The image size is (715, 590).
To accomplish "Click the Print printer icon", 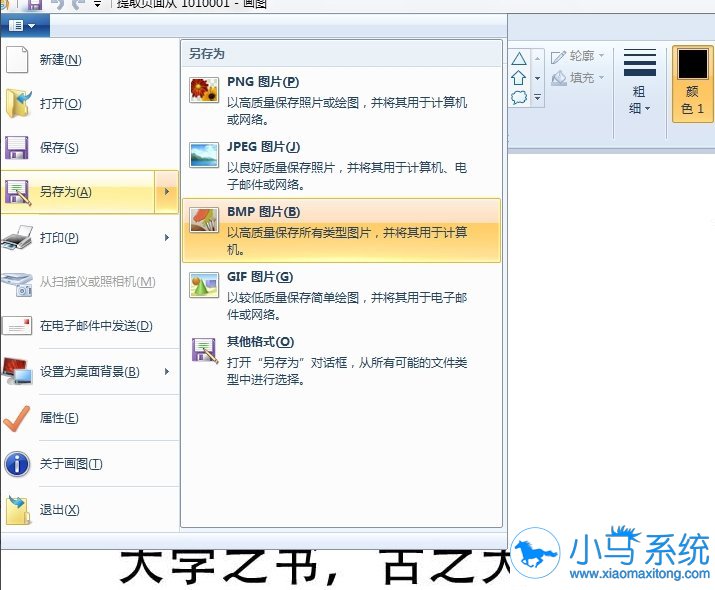I will [x=17, y=238].
